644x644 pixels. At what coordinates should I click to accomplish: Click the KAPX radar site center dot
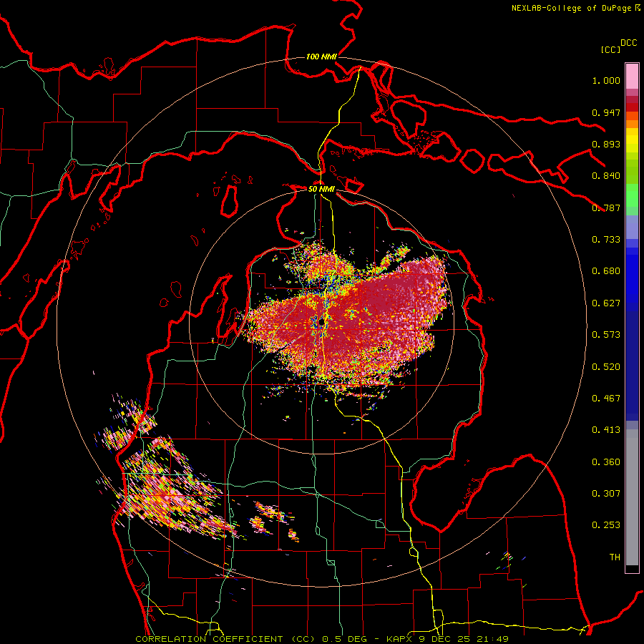click(x=321, y=322)
